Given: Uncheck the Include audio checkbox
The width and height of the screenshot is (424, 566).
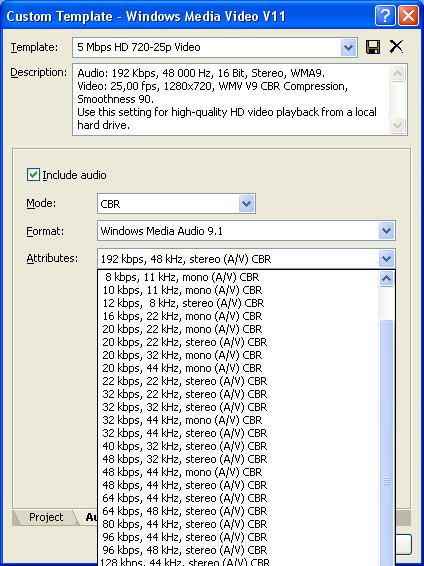Looking at the screenshot, I should coord(33,175).
